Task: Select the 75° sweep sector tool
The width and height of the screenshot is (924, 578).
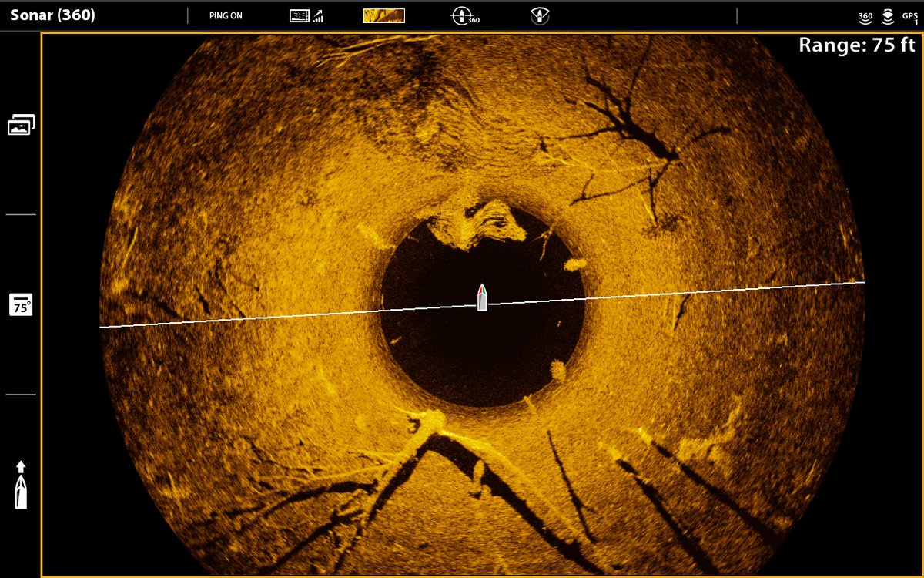Action: pos(21,305)
